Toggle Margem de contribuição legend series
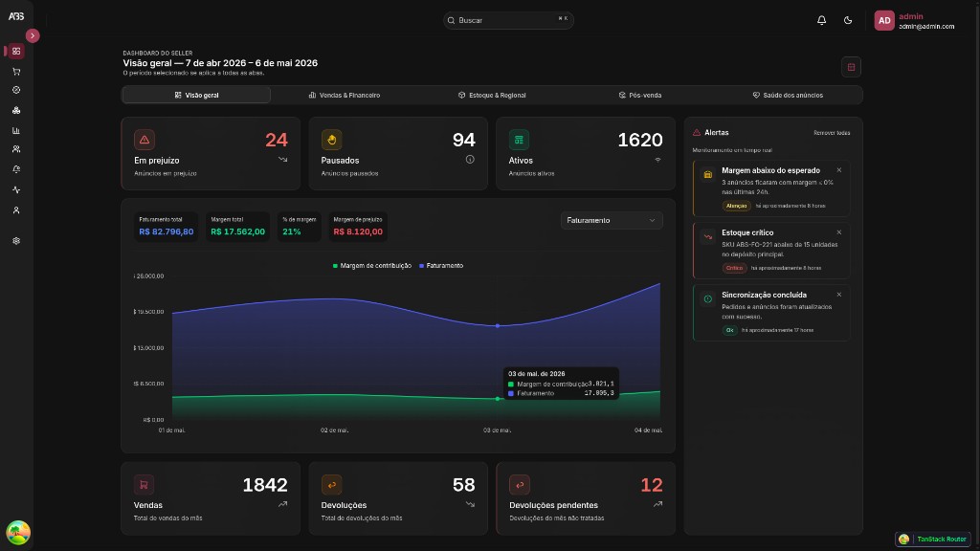 tap(372, 266)
